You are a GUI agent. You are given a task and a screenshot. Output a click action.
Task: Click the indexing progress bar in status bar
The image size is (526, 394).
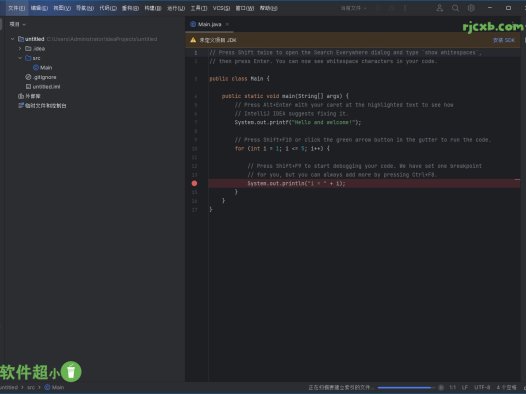pyautogui.click(x=404, y=388)
